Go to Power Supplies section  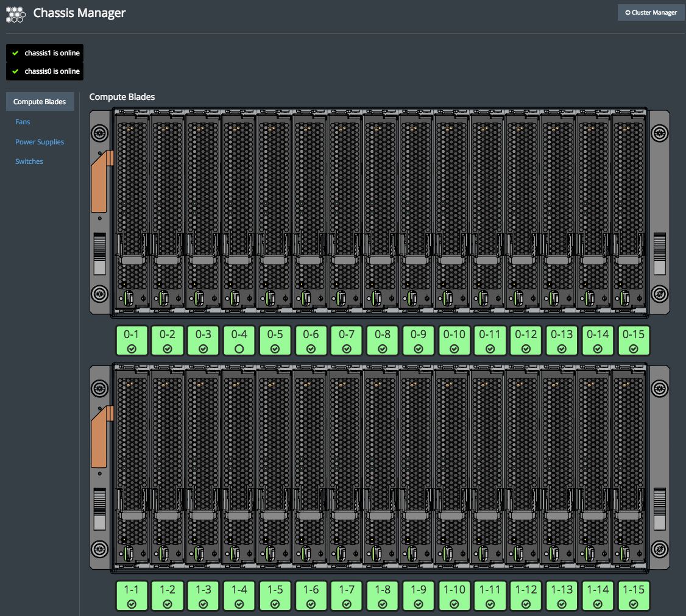point(40,142)
